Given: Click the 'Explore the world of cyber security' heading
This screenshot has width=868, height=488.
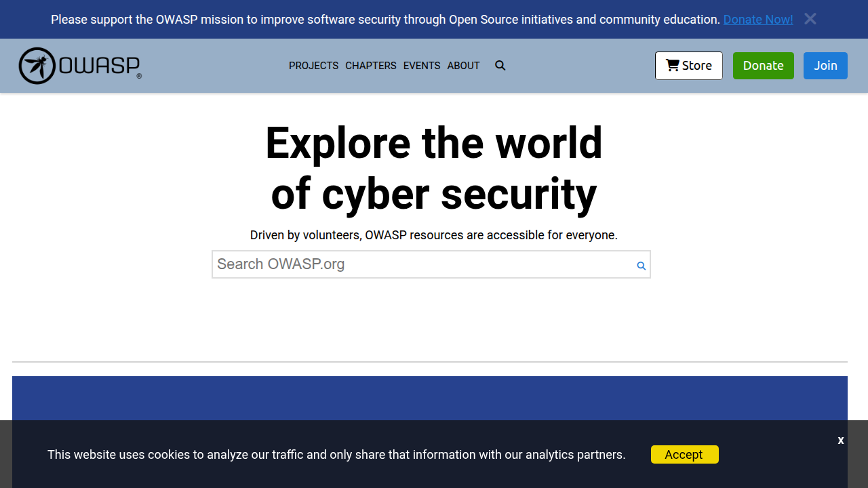Looking at the screenshot, I should 434,169.
